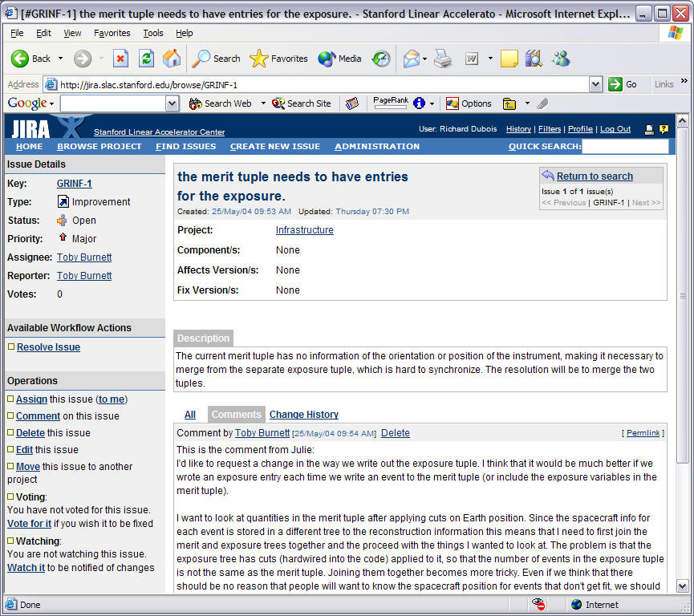Open the Help menu
The height and width of the screenshot is (616, 694).
(184, 33)
